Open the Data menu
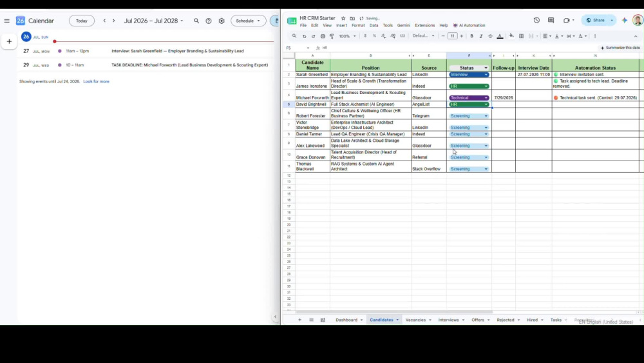 coord(374,26)
